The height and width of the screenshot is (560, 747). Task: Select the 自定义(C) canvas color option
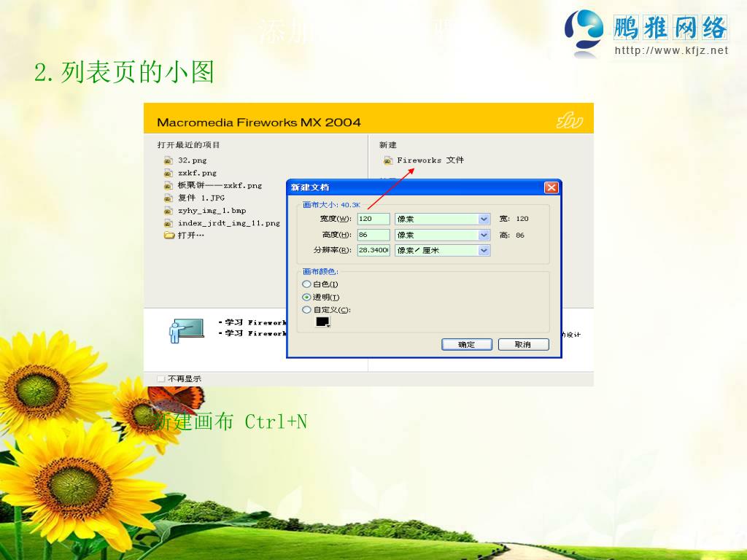(307, 309)
